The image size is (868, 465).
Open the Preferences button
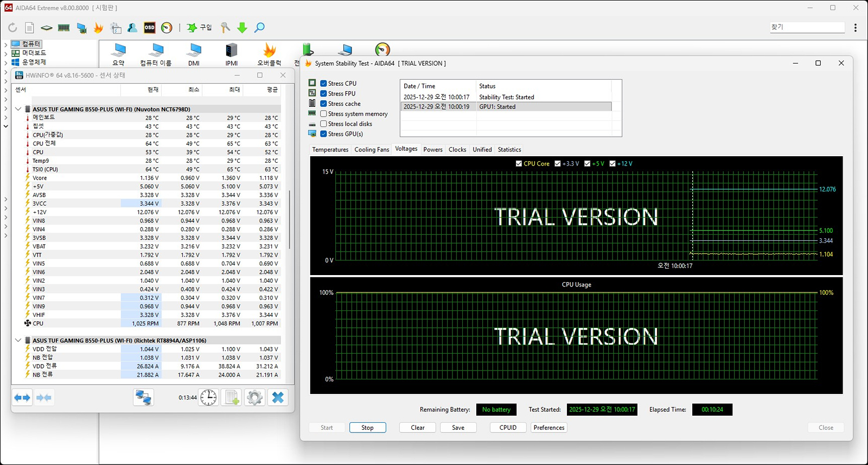click(549, 428)
